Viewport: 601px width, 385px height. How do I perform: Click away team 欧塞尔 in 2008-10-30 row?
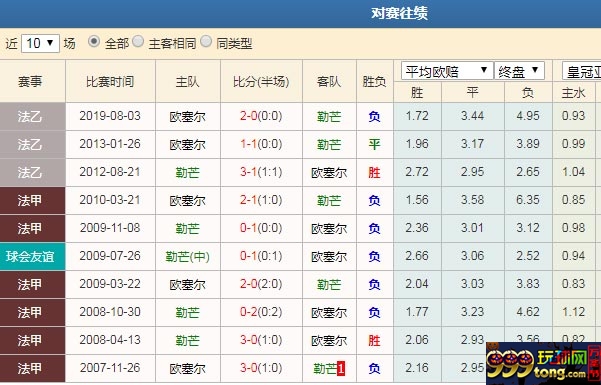329,312
